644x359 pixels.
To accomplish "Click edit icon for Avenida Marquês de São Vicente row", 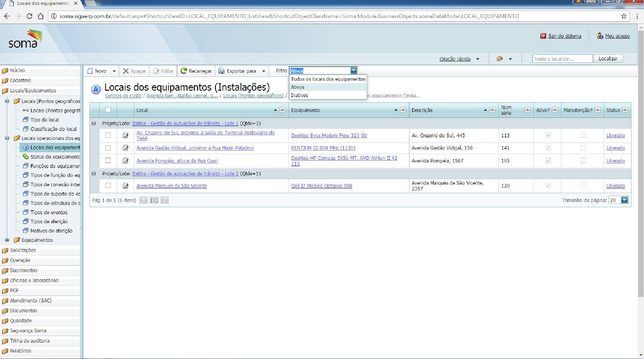I will tap(126, 186).
